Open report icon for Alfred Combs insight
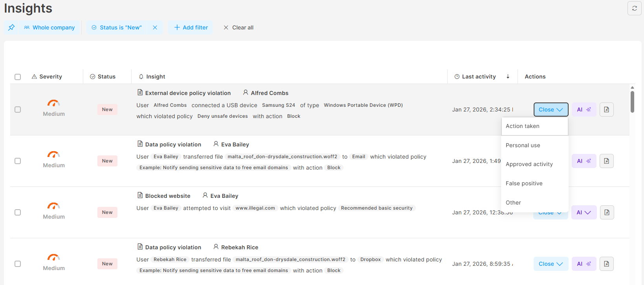The image size is (644, 285). [x=606, y=110]
